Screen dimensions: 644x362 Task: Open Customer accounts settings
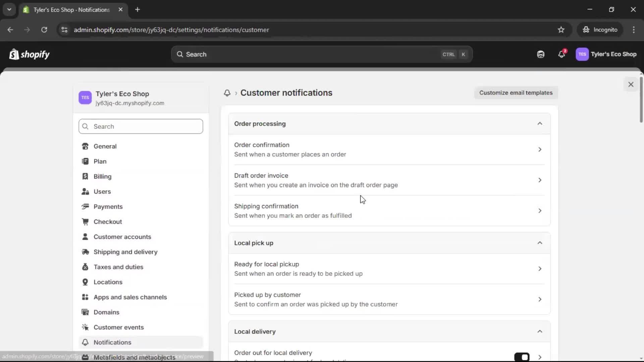pyautogui.click(x=122, y=237)
